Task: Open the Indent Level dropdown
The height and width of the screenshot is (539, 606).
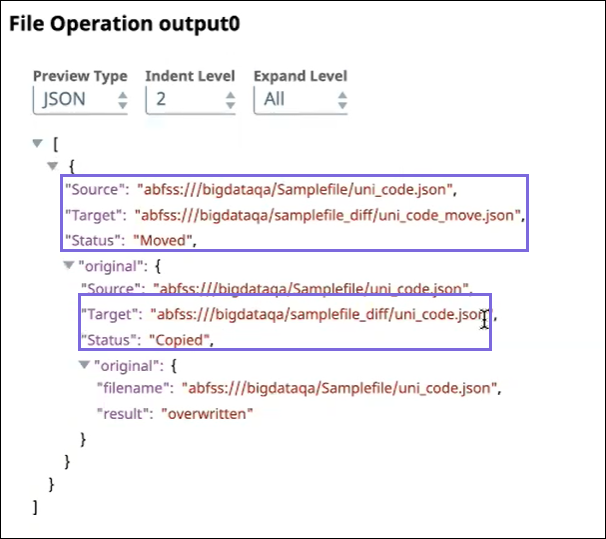Action: [191, 99]
